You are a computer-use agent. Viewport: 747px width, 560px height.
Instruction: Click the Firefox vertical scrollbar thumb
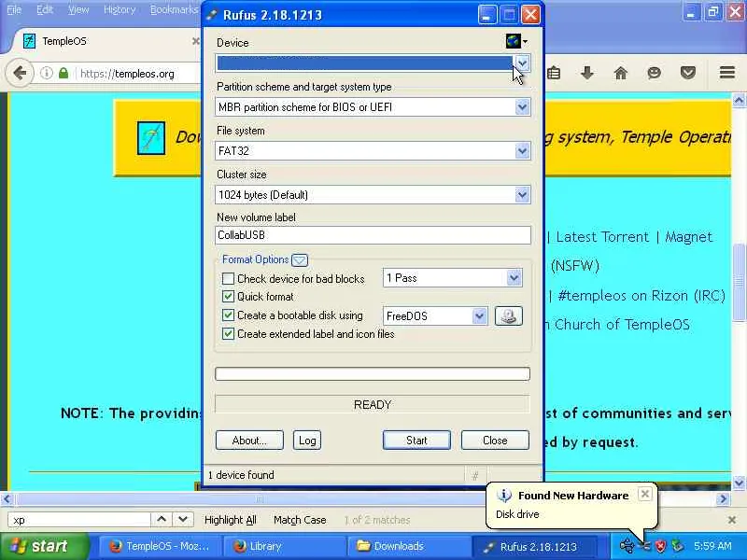[x=739, y=282]
